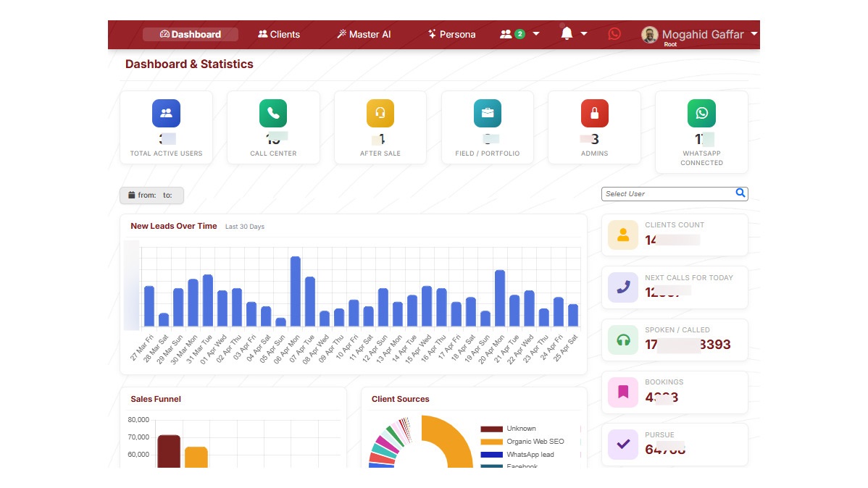Click the Call Center phone icon
The height and width of the screenshot is (488, 868).
tap(273, 113)
